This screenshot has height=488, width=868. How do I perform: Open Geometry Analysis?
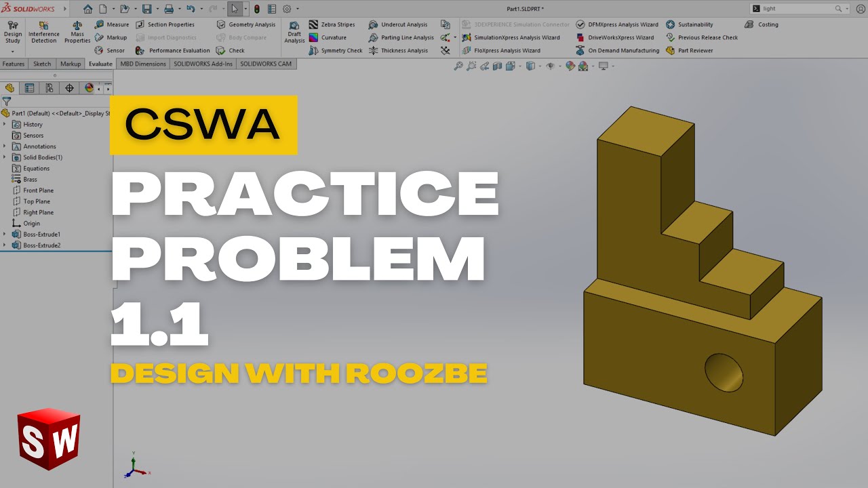(x=245, y=24)
